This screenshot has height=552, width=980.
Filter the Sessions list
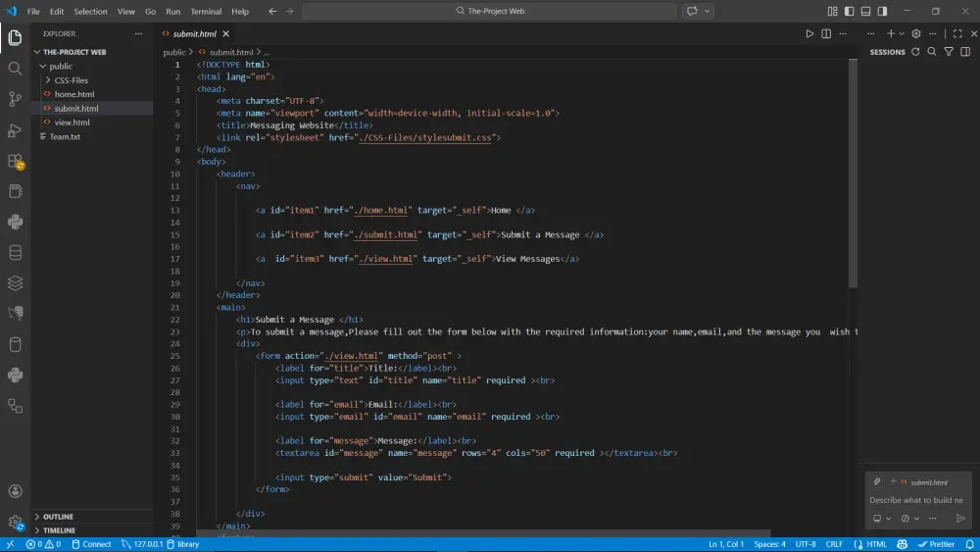pos(949,52)
